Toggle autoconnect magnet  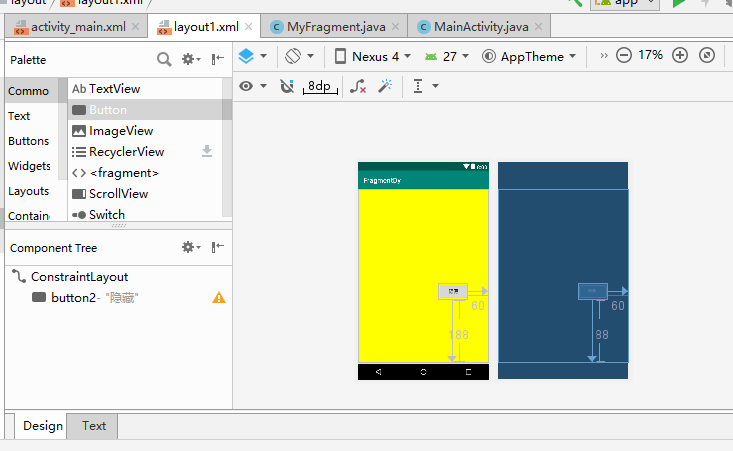(287, 86)
